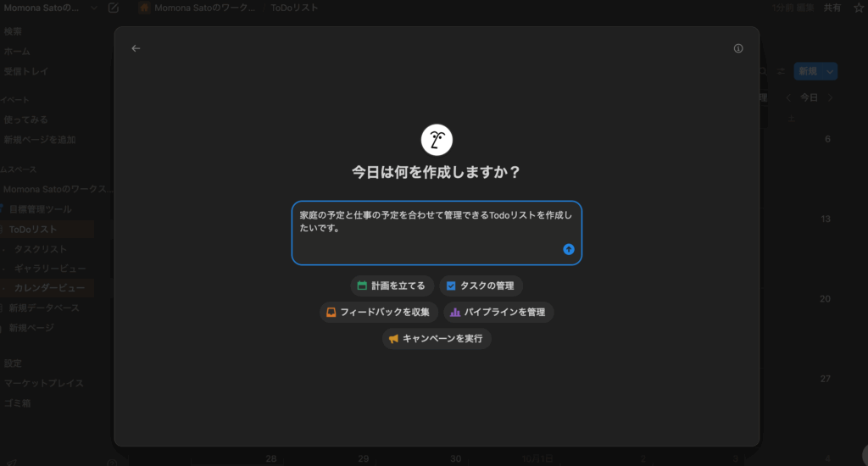Favorite the page with the star icon
The height and width of the screenshot is (466, 868).
[857, 8]
